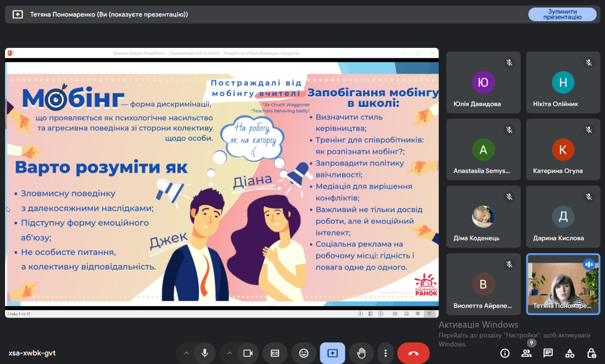Click muted mic icon on Anastasiia tile
605x364 pixels.
pyautogui.click(x=509, y=130)
